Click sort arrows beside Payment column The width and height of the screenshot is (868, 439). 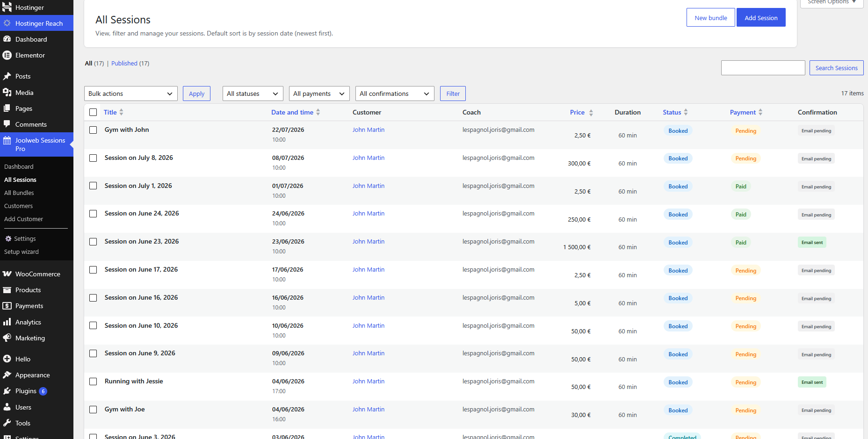[760, 112]
